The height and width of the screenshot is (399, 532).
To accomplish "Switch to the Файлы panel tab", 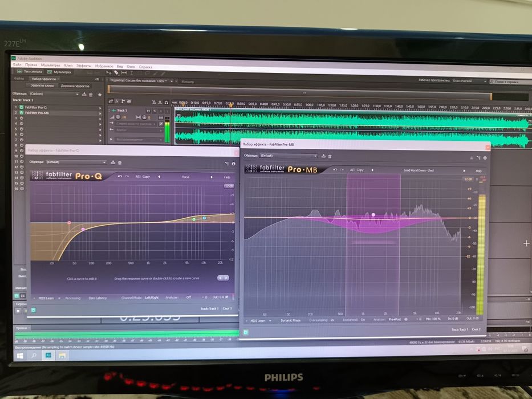I will (19, 79).
